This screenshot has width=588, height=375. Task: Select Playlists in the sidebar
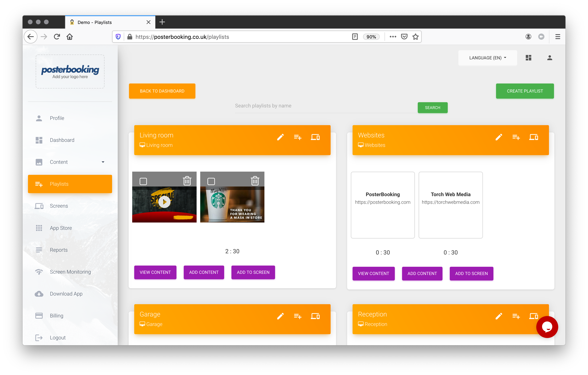pyautogui.click(x=70, y=184)
